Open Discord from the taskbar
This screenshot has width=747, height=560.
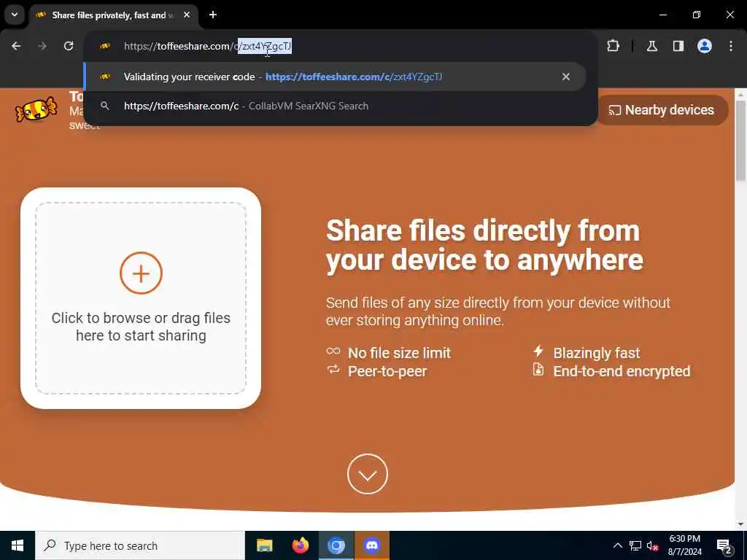(x=371, y=545)
